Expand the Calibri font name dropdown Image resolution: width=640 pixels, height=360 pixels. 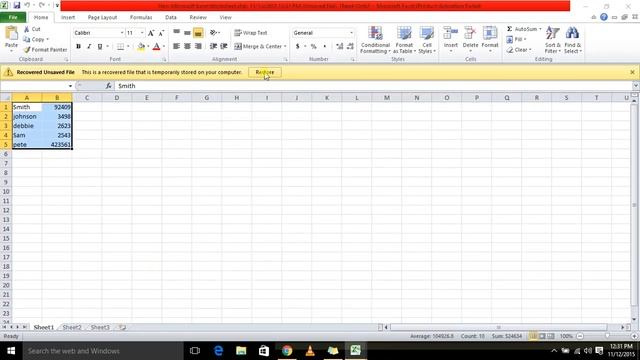click(x=122, y=33)
